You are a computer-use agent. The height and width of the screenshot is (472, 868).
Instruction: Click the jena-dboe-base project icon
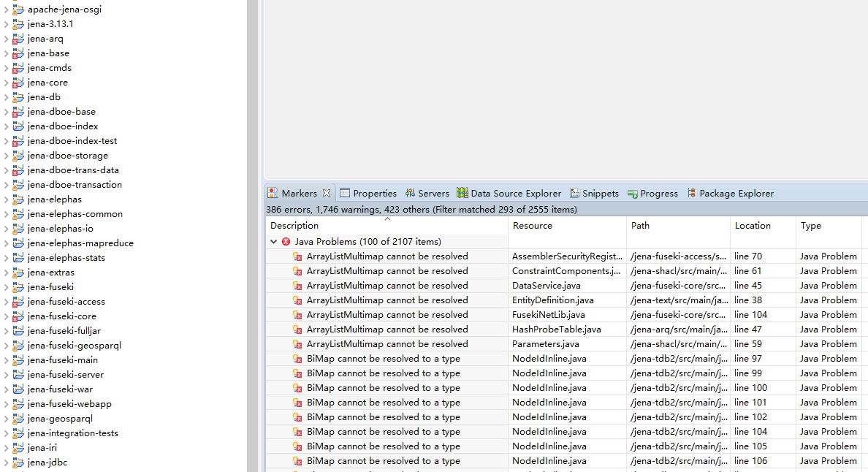18,112
